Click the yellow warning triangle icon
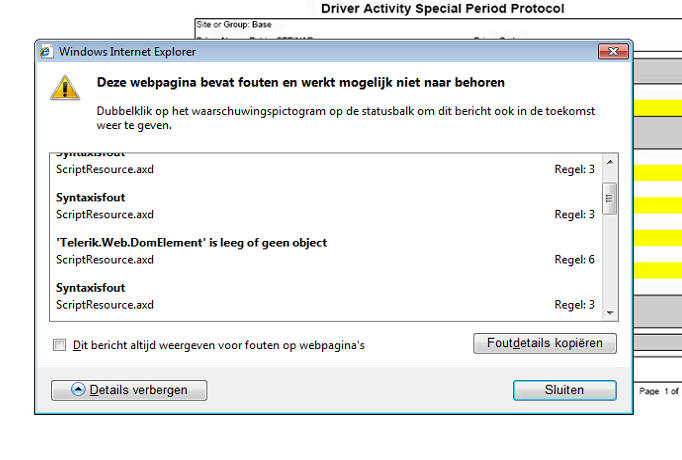This screenshot has height=460, width=682. (65, 87)
